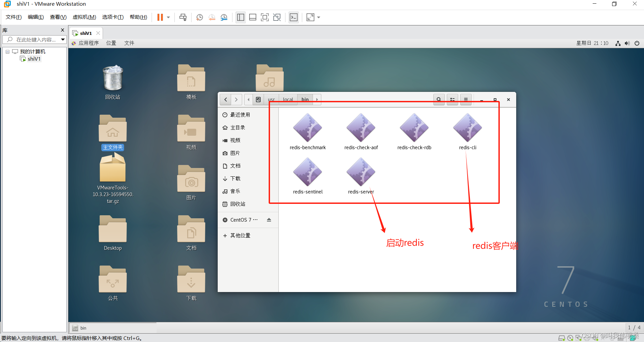Select the redis-sentinel file icon

tap(308, 172)
